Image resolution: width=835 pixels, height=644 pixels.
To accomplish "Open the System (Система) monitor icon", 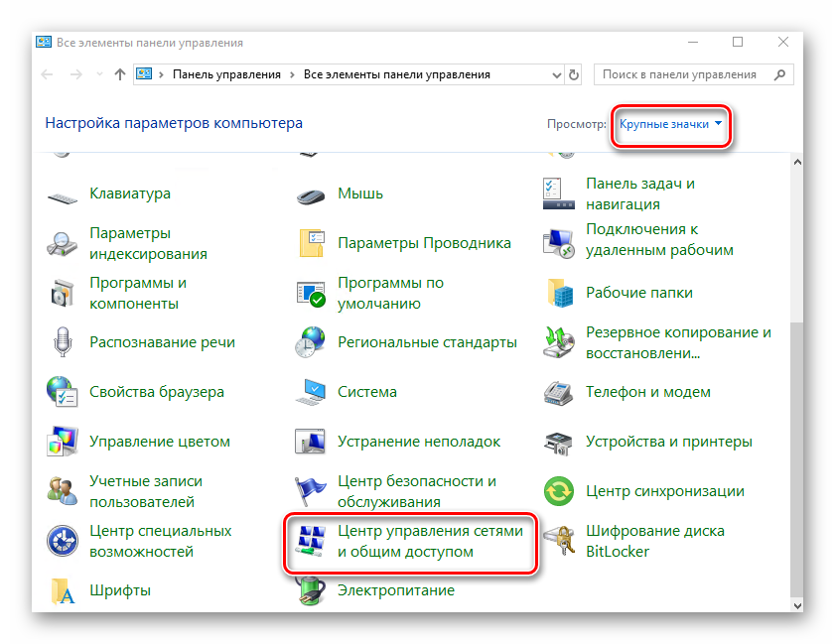I will tap(311, 392).
